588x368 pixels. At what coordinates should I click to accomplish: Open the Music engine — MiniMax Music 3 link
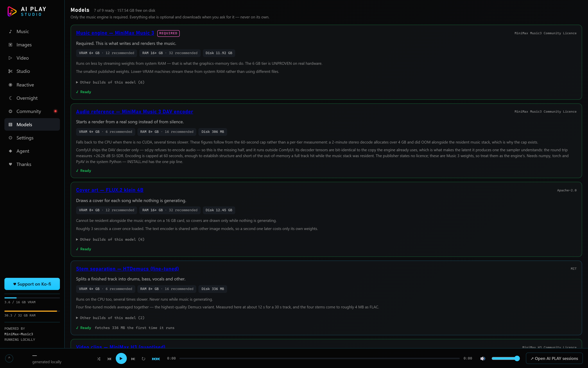[115, 33]
